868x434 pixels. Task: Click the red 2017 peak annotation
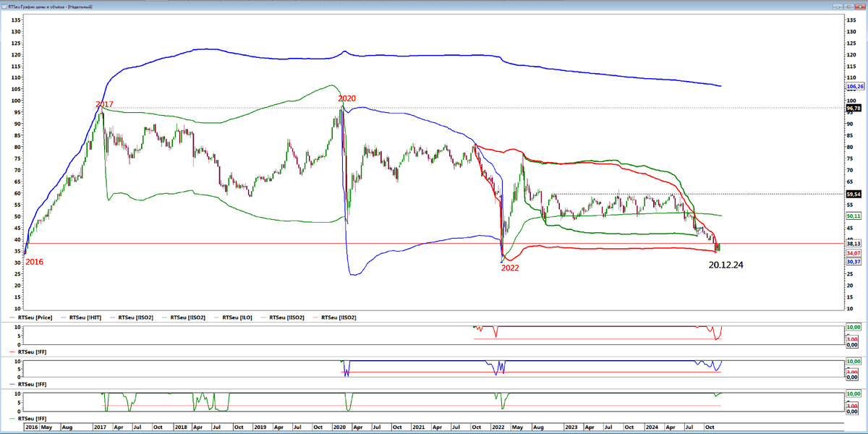[106, 105]
